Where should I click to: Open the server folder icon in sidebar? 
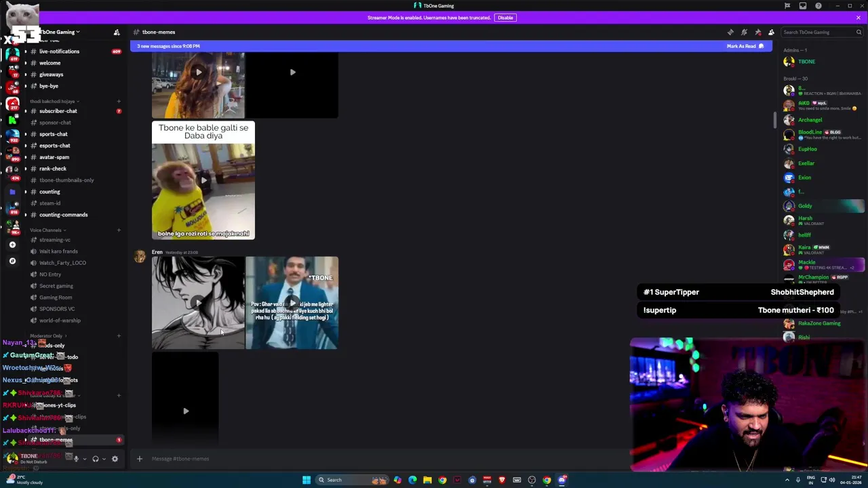pos(12,192)
